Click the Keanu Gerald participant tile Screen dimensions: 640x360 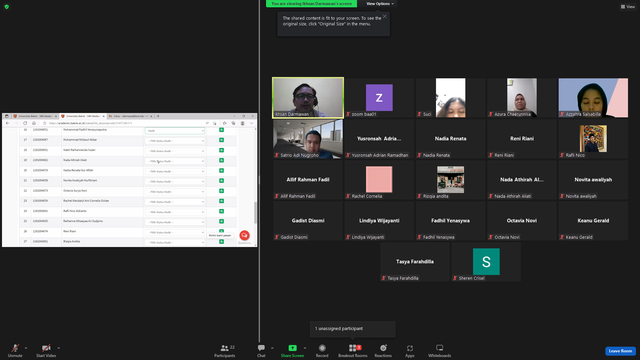pos(593,220)
